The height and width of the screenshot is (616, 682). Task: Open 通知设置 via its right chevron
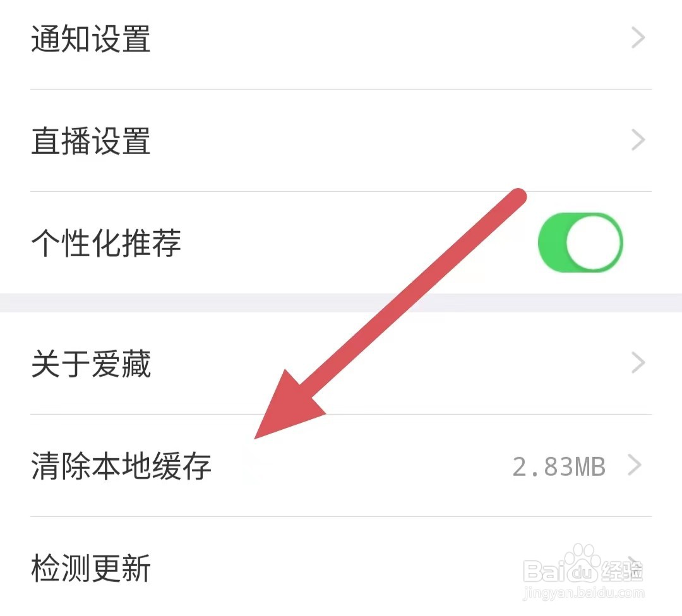click(638, 38)
